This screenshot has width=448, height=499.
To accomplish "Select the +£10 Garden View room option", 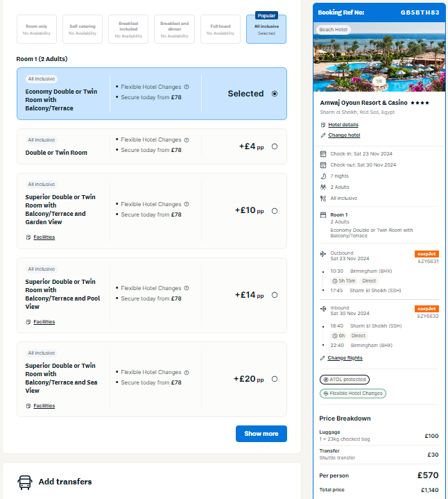I will pos(275,211).
